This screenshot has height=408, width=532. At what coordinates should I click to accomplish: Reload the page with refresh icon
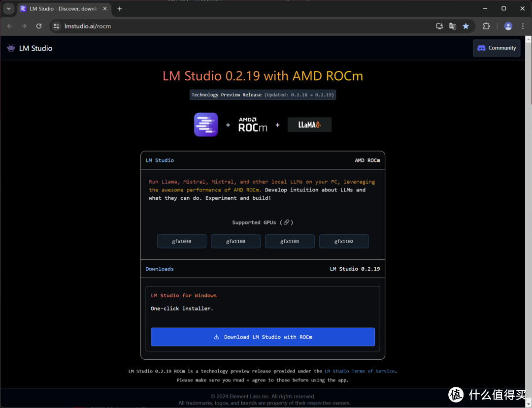[x=39, y=26]
